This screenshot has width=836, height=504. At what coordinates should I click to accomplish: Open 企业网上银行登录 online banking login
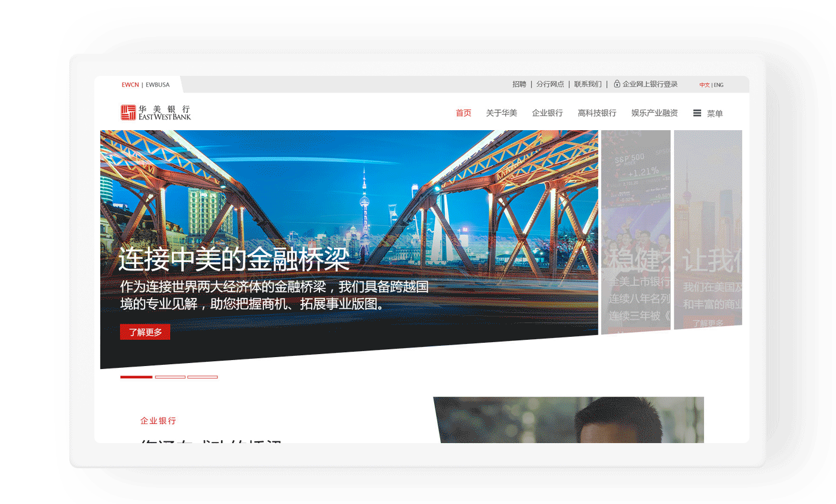650,84
